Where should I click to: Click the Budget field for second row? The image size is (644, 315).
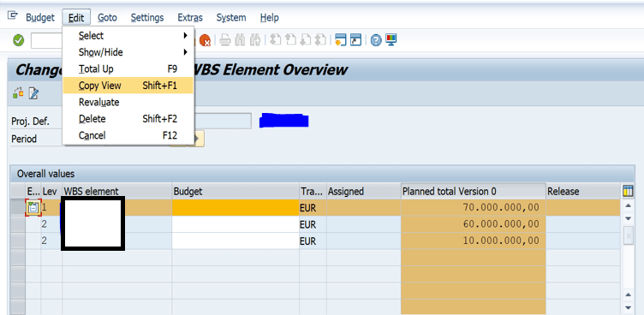click(x=236, y=224)
